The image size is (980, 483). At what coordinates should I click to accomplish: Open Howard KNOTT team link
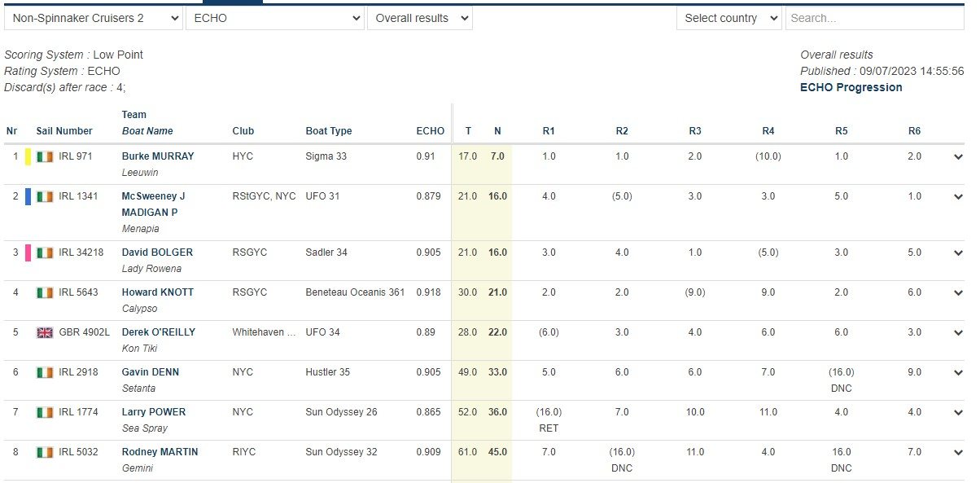[157, 292]
